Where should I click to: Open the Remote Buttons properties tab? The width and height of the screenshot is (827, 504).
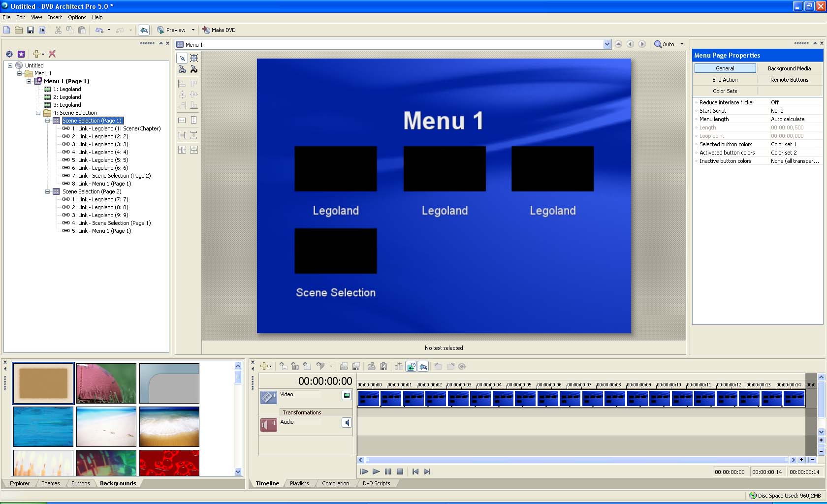point(790,80)
